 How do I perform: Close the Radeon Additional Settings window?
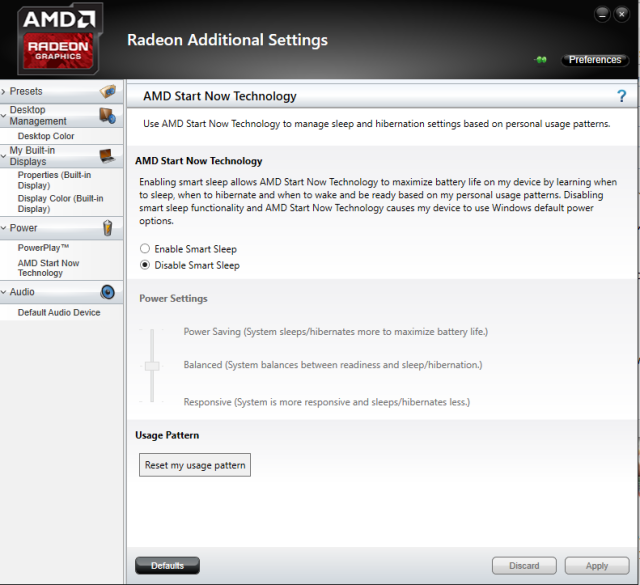[x=622, y=14]
